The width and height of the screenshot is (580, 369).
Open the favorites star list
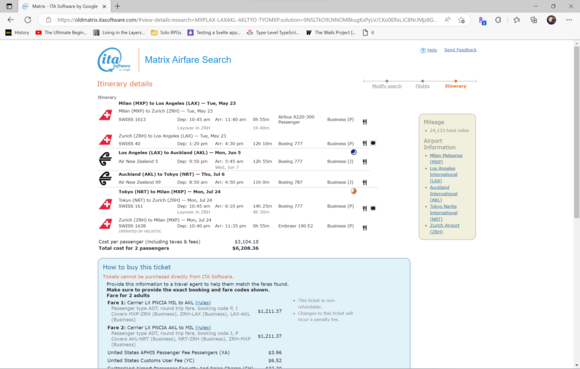[517, 20]
